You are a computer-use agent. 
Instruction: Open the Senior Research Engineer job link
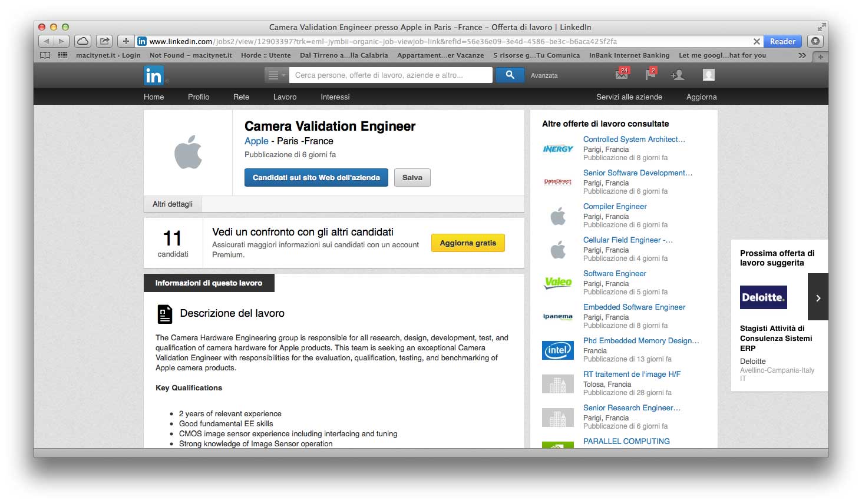pyautogui.click(x=632, y=408)
